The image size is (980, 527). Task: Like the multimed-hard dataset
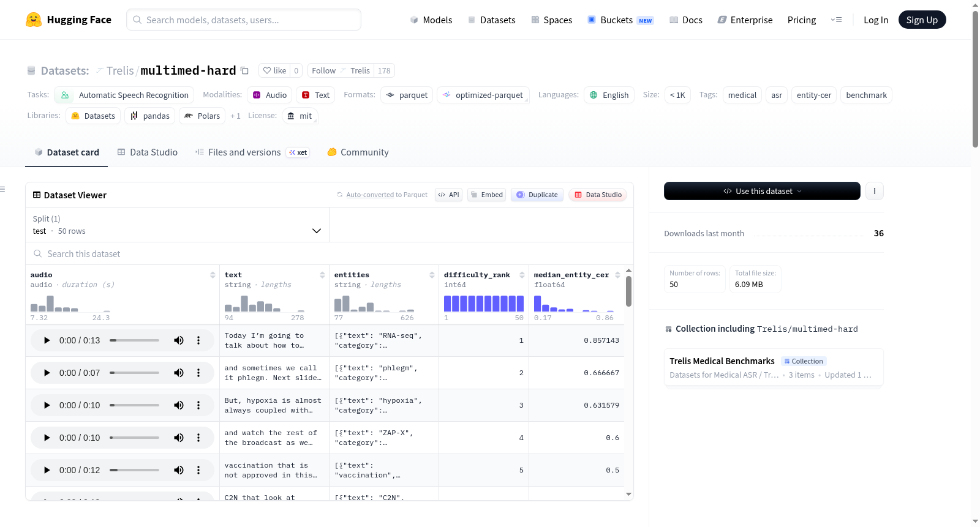(x=274, y=70)
